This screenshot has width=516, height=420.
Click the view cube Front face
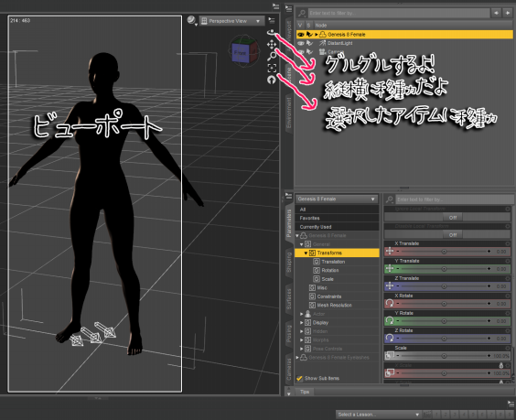click(241, 53)
